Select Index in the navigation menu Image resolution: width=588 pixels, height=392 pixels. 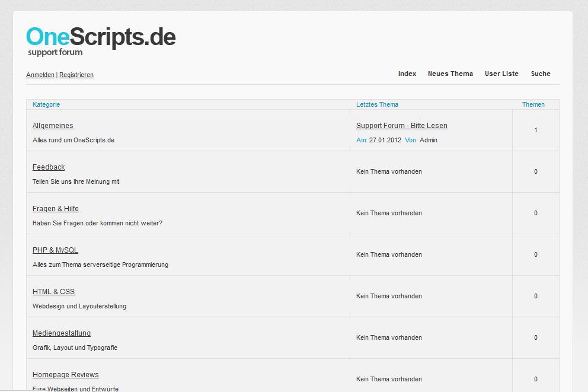click(407, 74)
